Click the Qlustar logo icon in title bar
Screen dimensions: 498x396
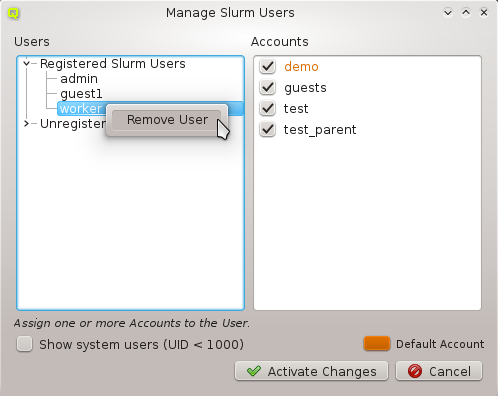tap(13, 13)
